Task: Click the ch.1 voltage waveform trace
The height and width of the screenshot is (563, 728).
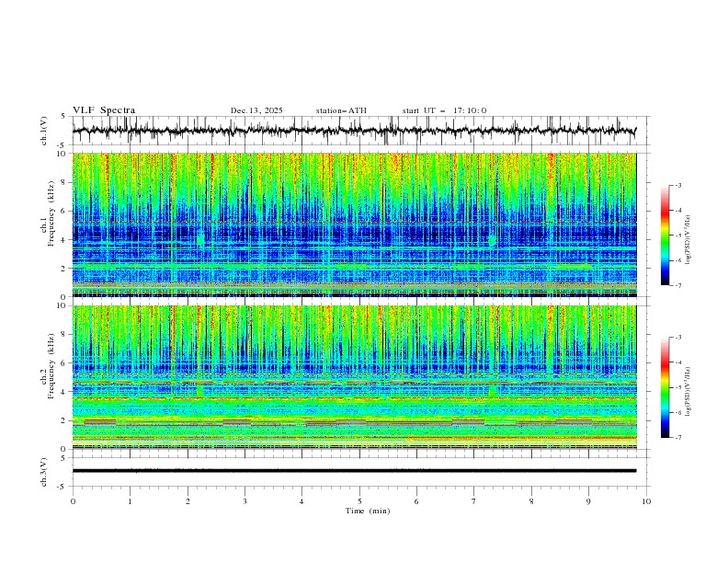Action: (354, 131)
